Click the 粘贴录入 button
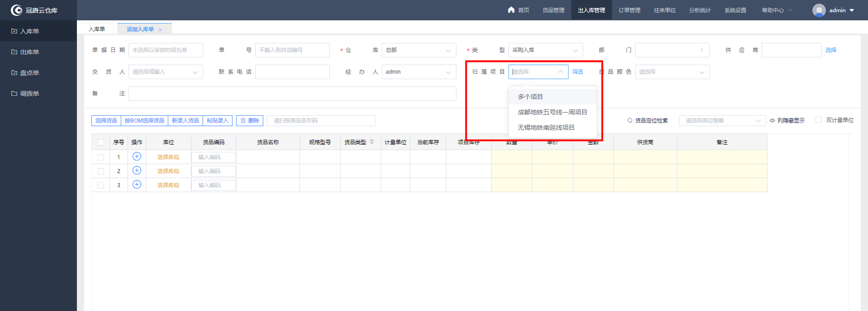 point(218,121)
